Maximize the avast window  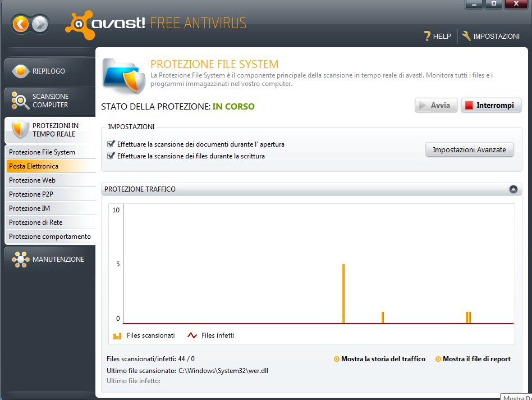click(x=494, y=4)
